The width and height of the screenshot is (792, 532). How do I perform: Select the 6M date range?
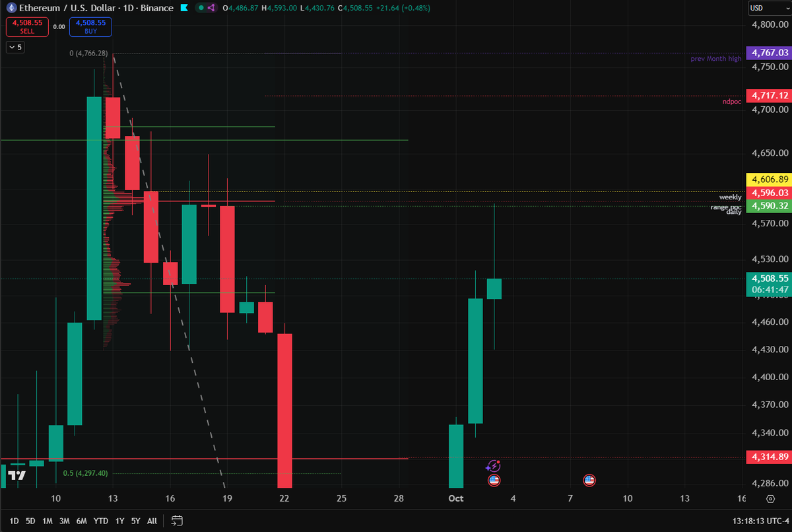coord(82,521)
